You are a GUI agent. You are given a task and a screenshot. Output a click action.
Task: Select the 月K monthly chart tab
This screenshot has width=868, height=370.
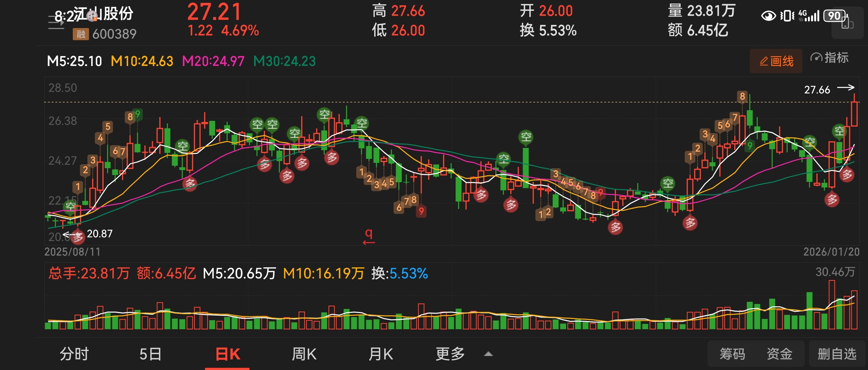click(381, 354)
